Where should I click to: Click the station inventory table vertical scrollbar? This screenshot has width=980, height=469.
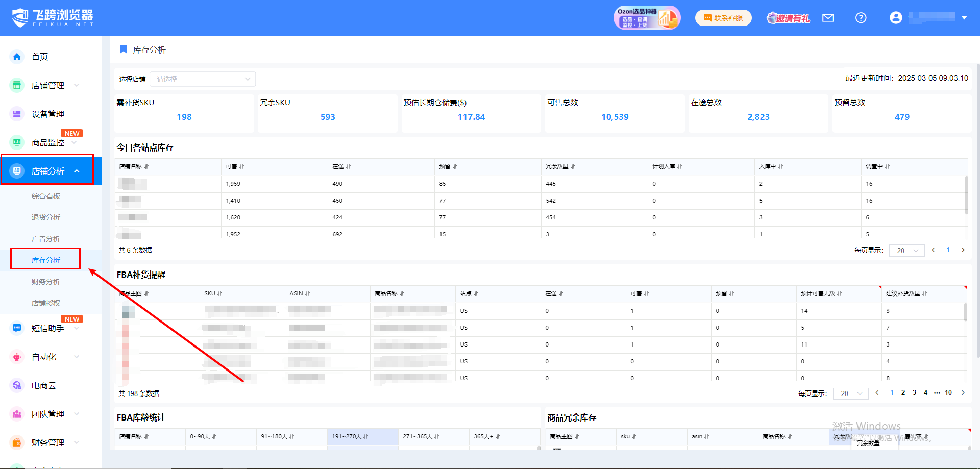[966, 195]
